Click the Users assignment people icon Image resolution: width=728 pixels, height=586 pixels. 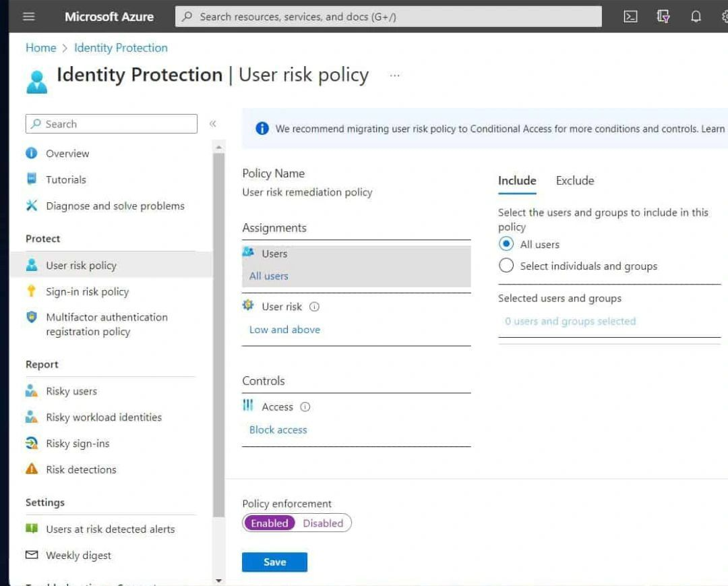click(x=248, y=252)
